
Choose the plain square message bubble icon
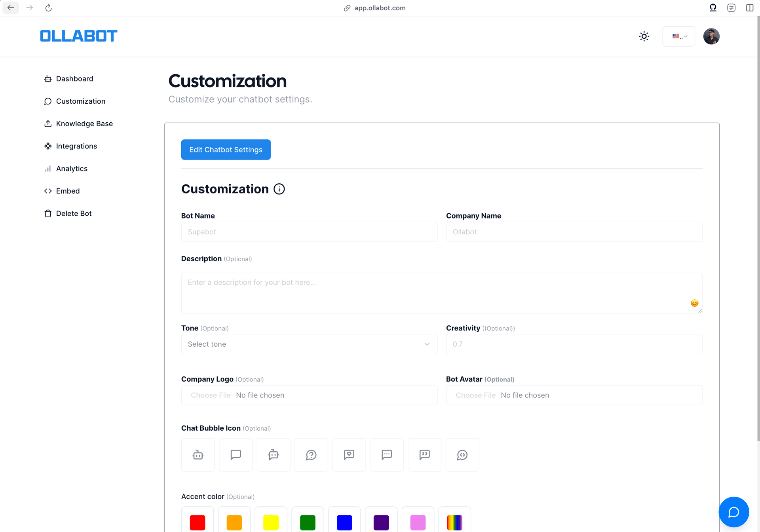(x=236, y=455)
